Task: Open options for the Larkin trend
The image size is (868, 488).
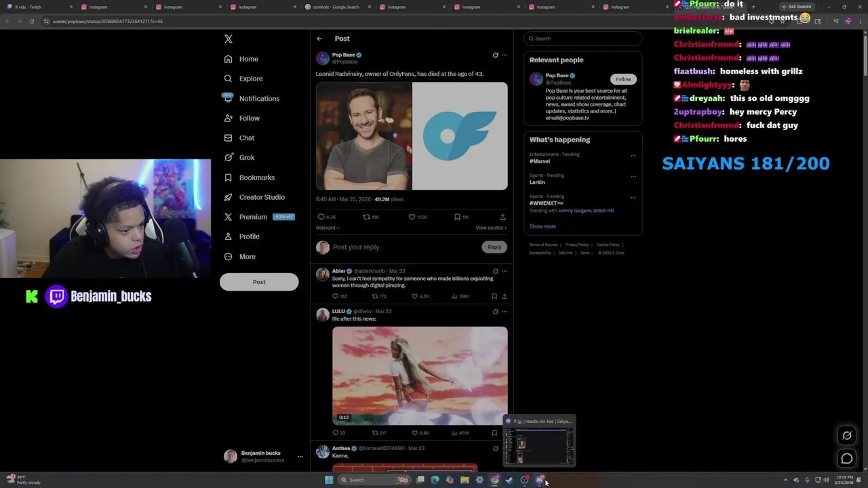Action: click(x=633, y=176)
